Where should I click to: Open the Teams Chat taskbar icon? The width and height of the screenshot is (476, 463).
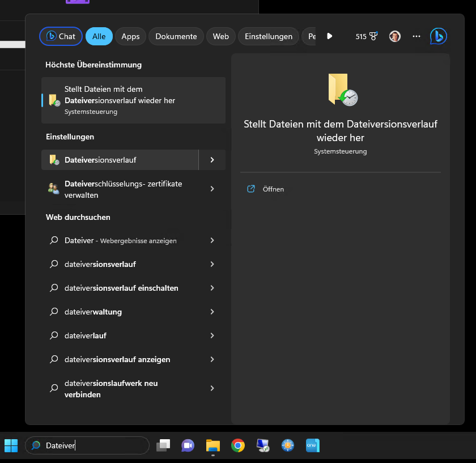click(x=188, y=445)
